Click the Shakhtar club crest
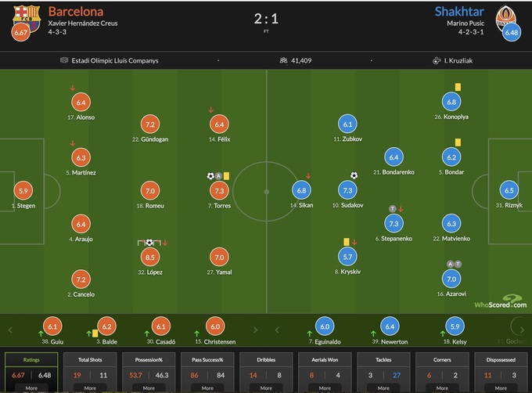 (509, 16)
